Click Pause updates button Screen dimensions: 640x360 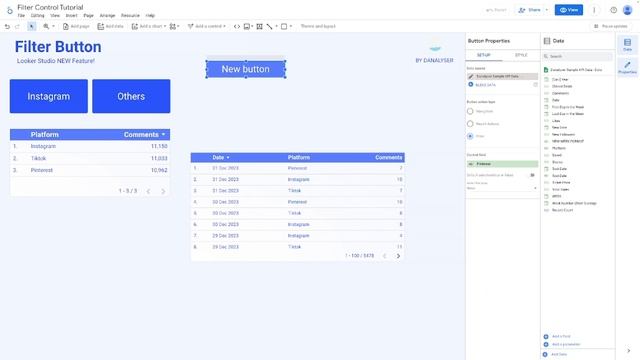[x=611, y=26]
